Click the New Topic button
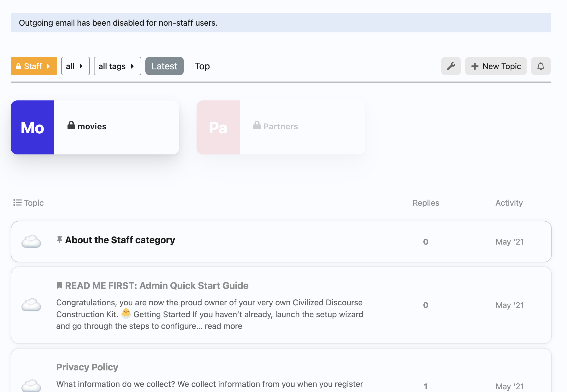Viewport: 567px width, 392px height. pos(496,66)
